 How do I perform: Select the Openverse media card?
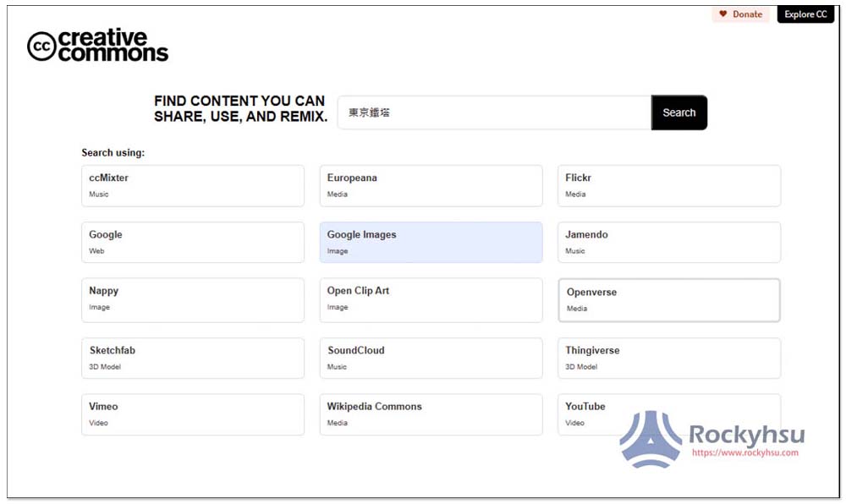[x=668, y=299]
